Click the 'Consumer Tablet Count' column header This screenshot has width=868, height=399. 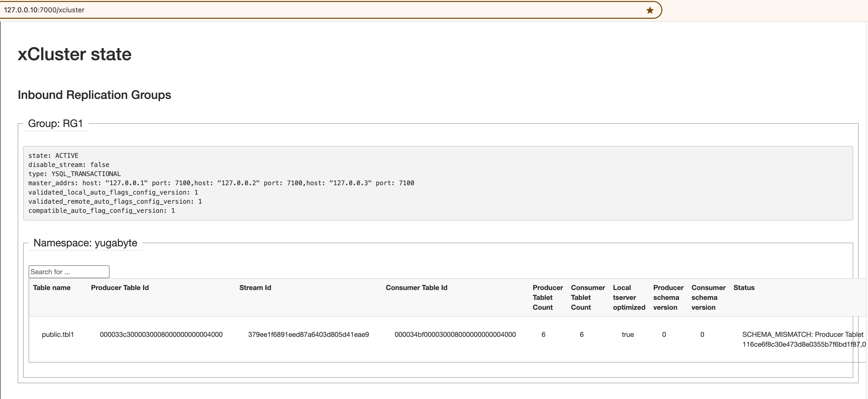[x=588, y=297]
